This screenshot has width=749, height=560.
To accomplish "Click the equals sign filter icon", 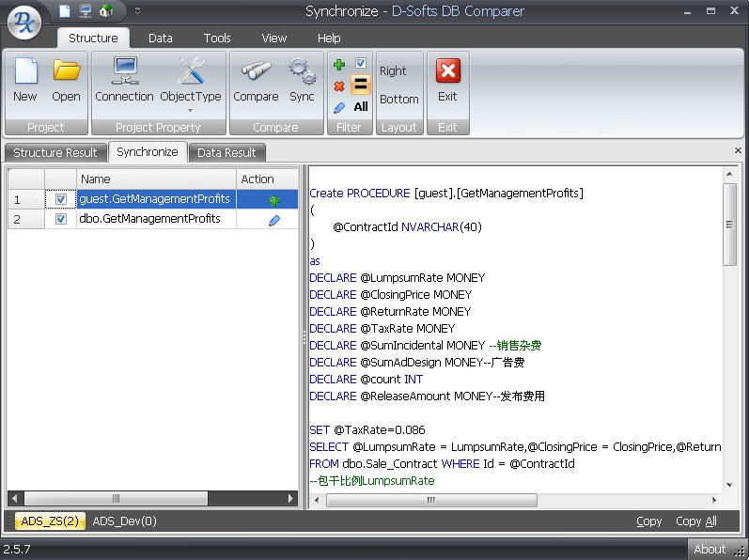I will pos(361,86).
